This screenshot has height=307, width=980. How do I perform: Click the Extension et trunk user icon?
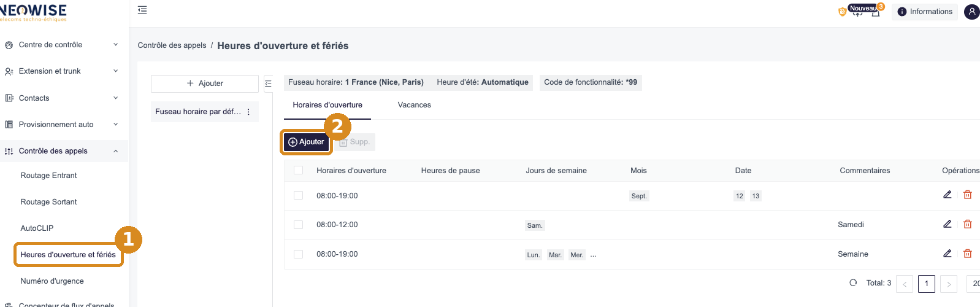point(9,71)
